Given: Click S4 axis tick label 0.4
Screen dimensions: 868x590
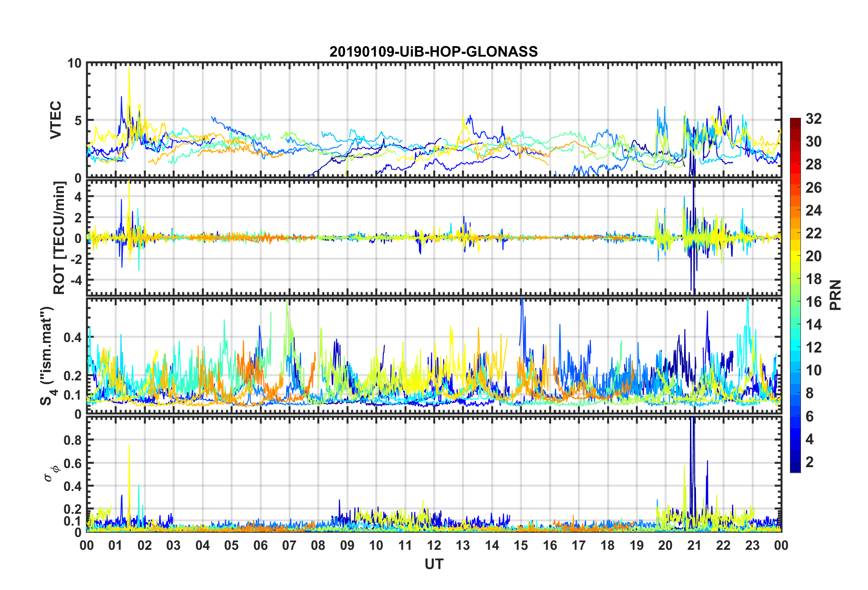Looking at the screenshot, I should pos(73,337).
